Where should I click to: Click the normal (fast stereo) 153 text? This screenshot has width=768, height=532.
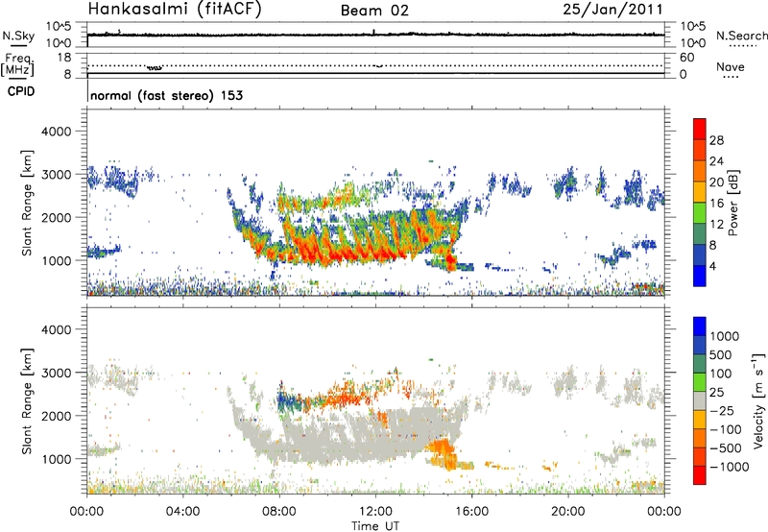[166, 95]
